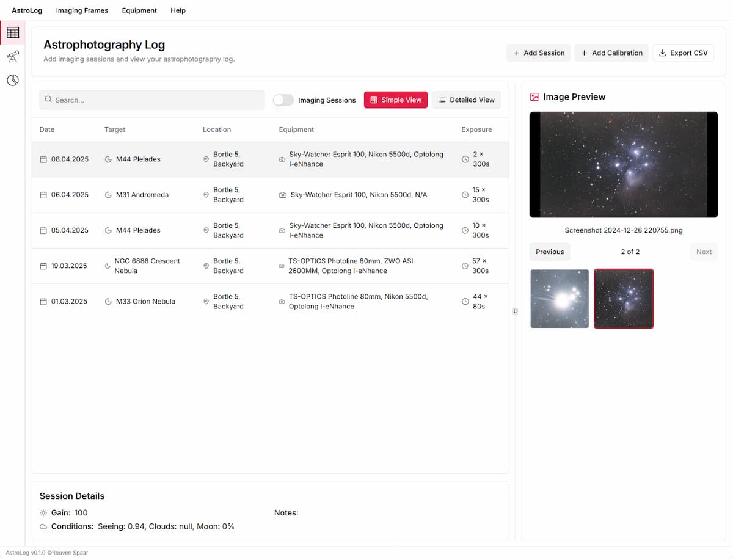Click the Target column header
Viewport: 733px width, 560px height.
point(115,129)
